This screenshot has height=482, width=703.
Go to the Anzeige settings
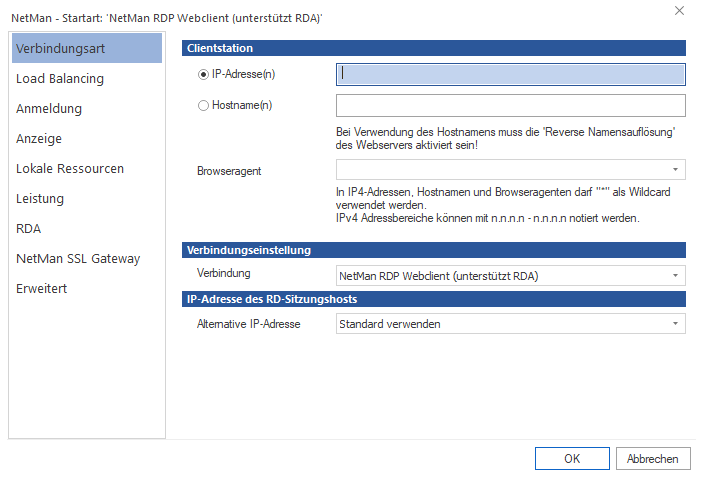[x=39, y=139]
